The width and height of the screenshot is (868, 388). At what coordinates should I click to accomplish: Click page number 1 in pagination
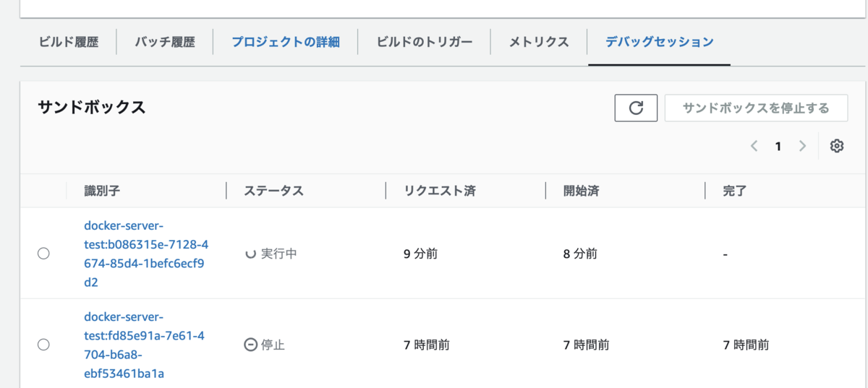coord(778,146)
